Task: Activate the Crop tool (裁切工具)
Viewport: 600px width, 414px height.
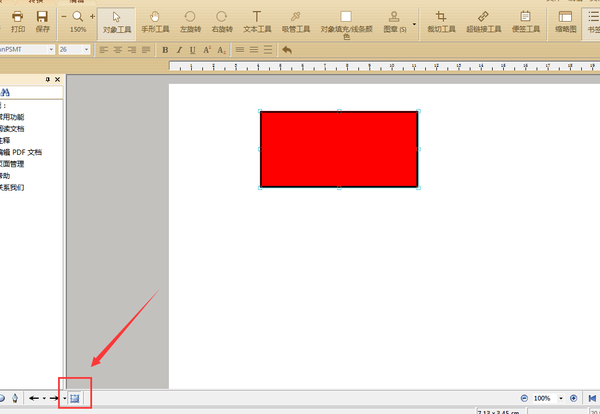Action: tap(441, 22)
